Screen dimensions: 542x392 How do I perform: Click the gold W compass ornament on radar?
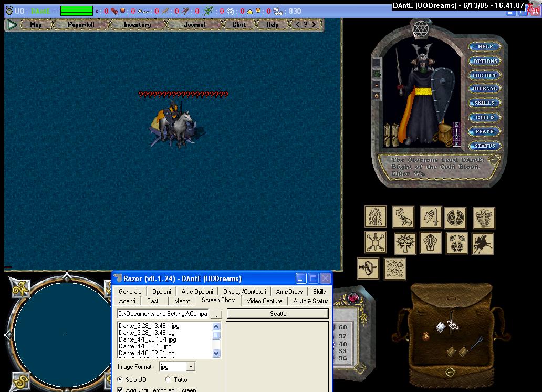[x=20, y=288]
